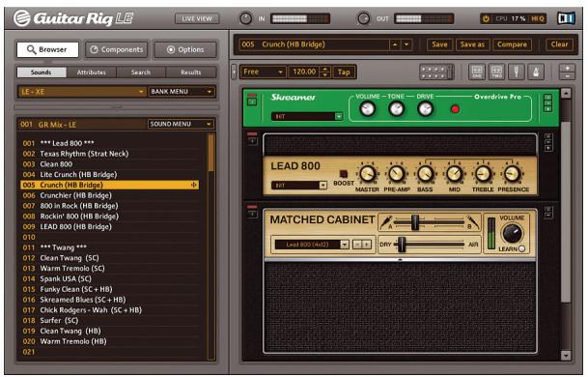
Task: Toggle LIVE VIEW mode
Action: (197, 18)
